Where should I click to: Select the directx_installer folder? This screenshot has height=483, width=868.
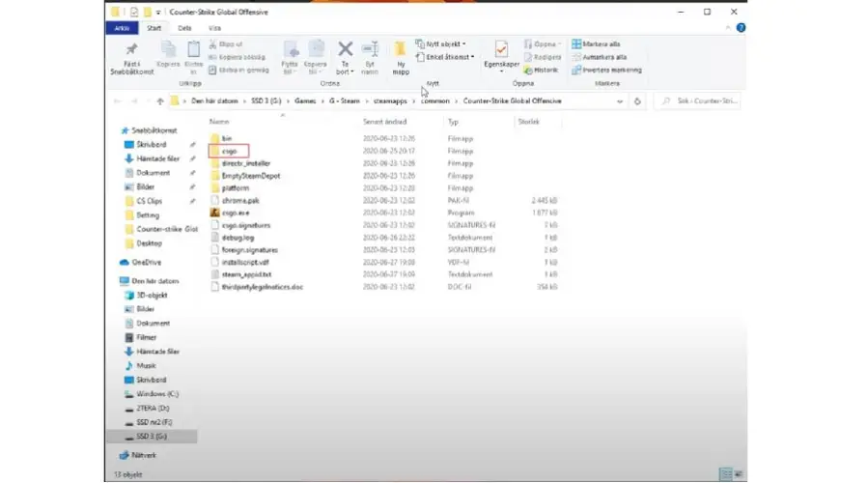pos(240,163)
